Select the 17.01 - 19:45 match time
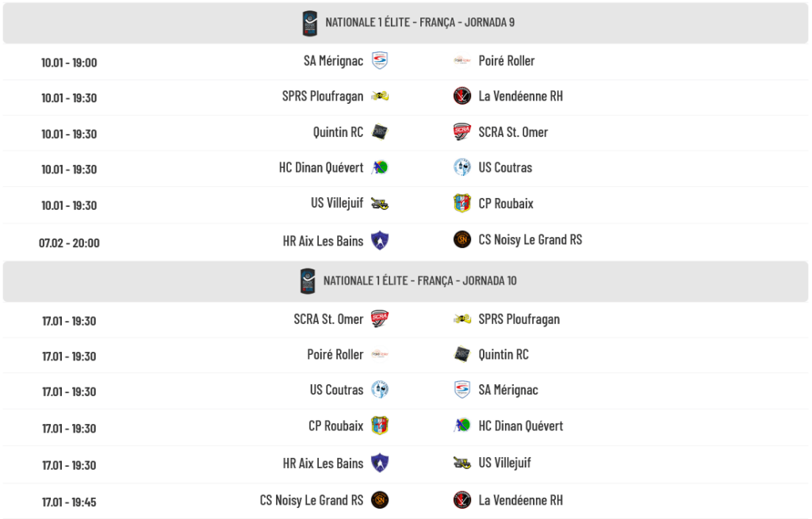This screenshot has width=812, height=519. [x=69, y=502]
